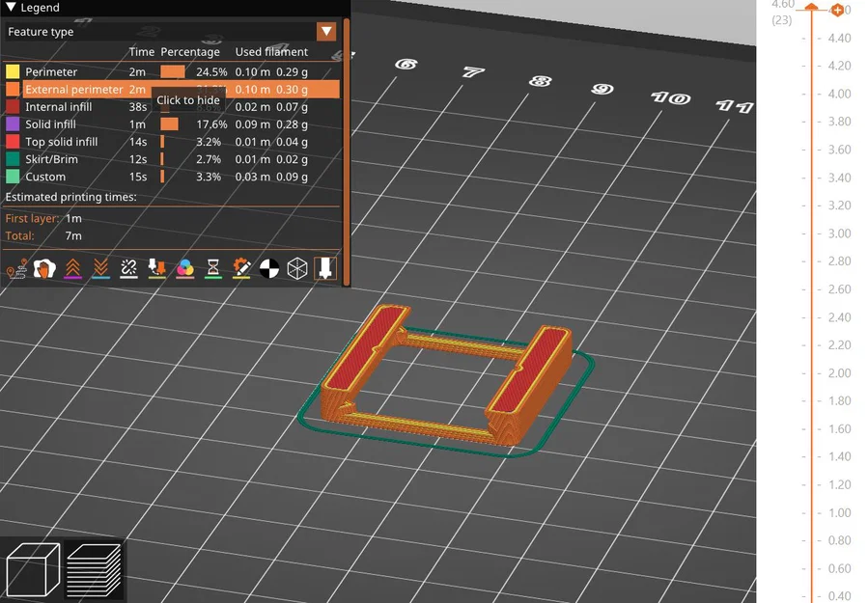Click layer slider at 2.00 mark
The height and width of the screenshot is (603, 868).
pos(812,372)
